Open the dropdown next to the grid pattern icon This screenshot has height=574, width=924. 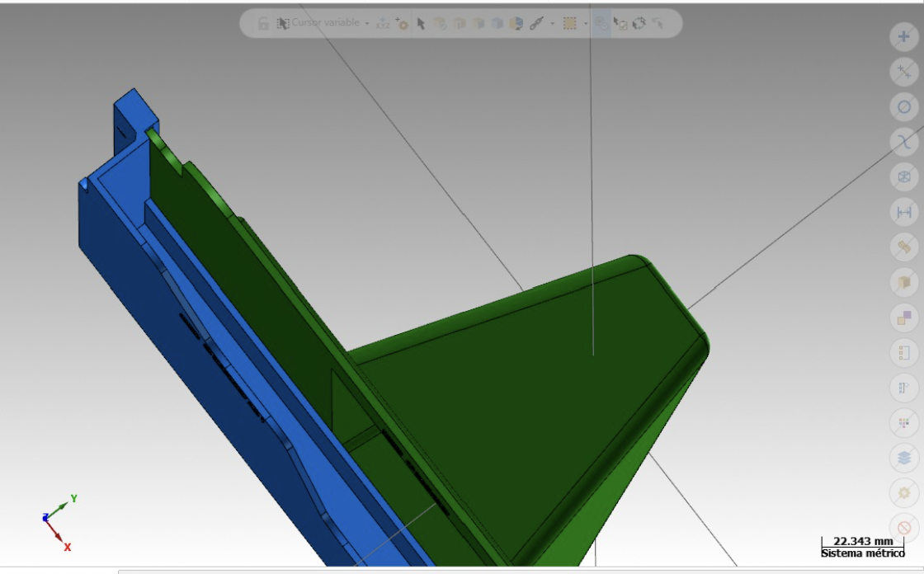click(586, 25)
